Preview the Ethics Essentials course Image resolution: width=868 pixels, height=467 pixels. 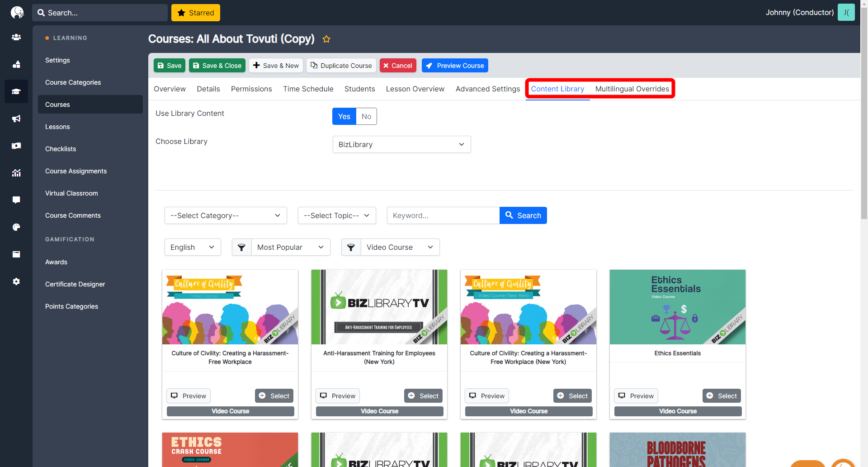[x=636, y=396]
